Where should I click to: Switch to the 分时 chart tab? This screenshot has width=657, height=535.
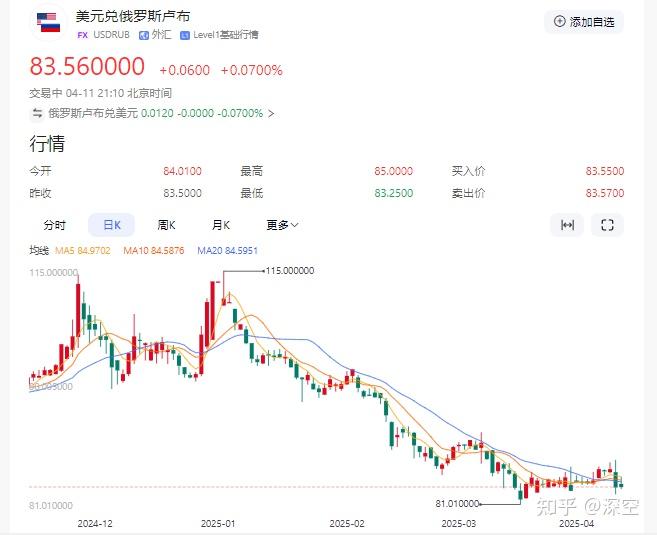(x=54, y=225)
